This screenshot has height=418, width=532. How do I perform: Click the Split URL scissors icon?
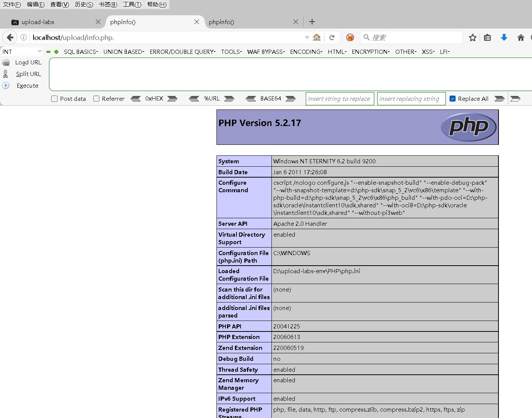tap(6, 74)
